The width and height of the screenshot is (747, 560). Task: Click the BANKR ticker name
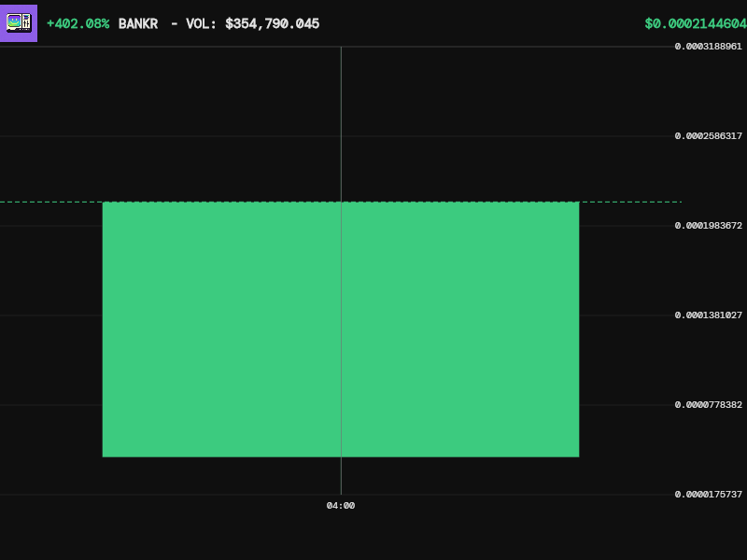coord(138,24)
